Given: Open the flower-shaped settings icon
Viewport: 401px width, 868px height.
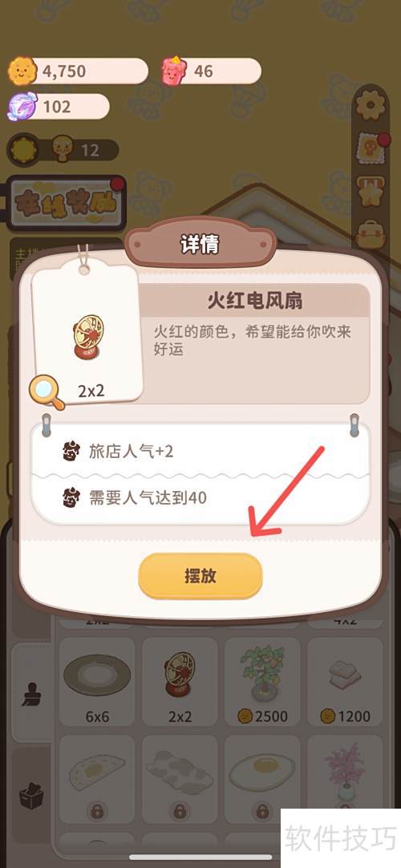Looking at the screenshot, I should (371, 106).
